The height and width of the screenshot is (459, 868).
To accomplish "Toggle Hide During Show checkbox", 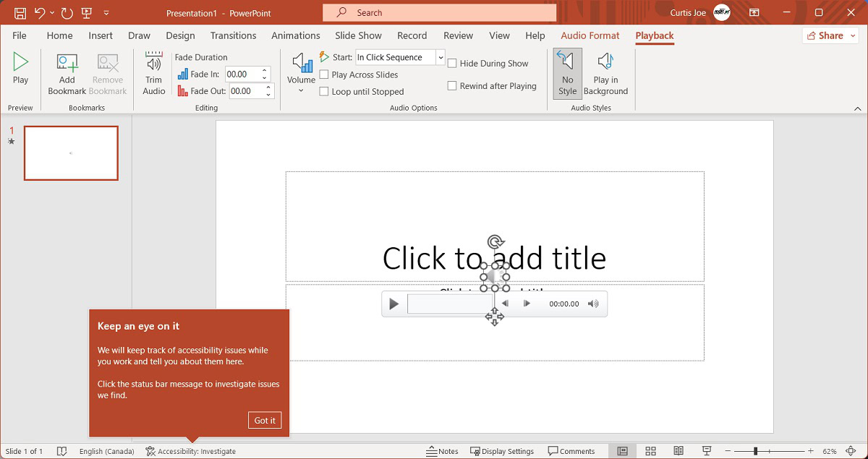I will click(452, 64).
